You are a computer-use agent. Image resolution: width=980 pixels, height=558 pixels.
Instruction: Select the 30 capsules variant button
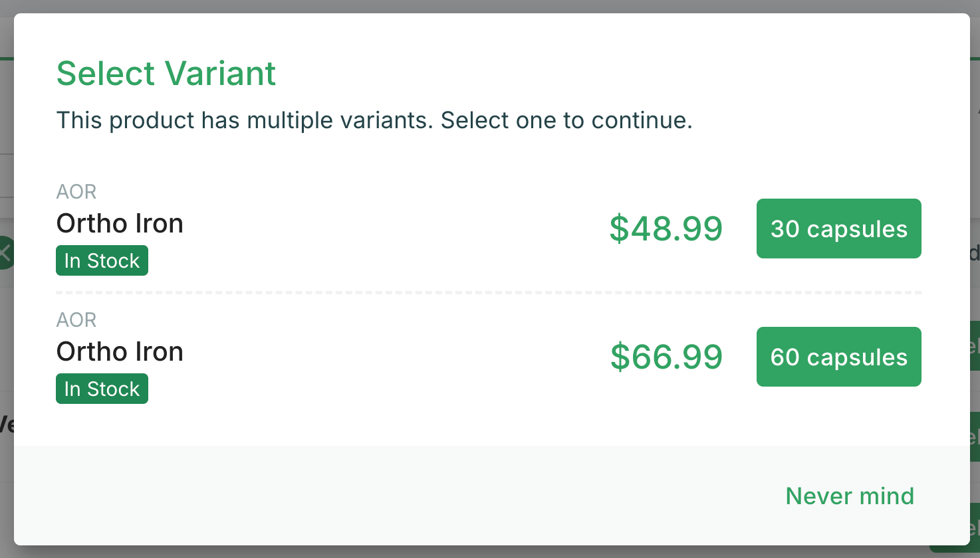click(838, 229)
